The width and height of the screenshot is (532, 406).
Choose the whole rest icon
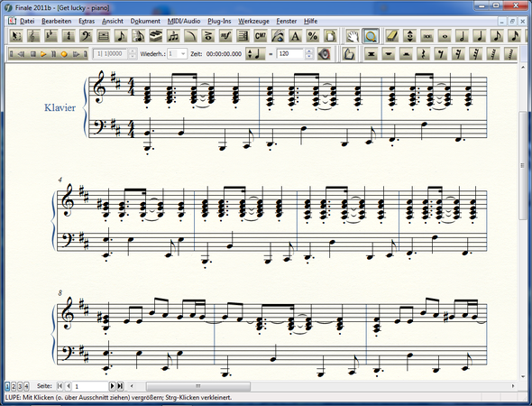(389, 54)
